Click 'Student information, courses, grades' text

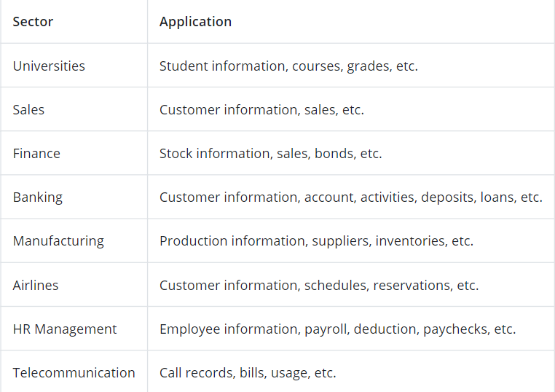[x=275, y=66]
